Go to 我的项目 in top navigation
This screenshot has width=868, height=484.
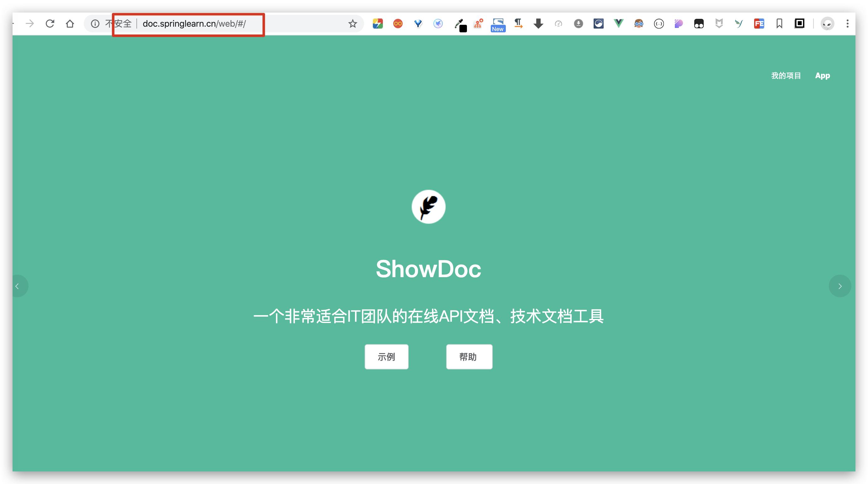click(x=786, y=76)
